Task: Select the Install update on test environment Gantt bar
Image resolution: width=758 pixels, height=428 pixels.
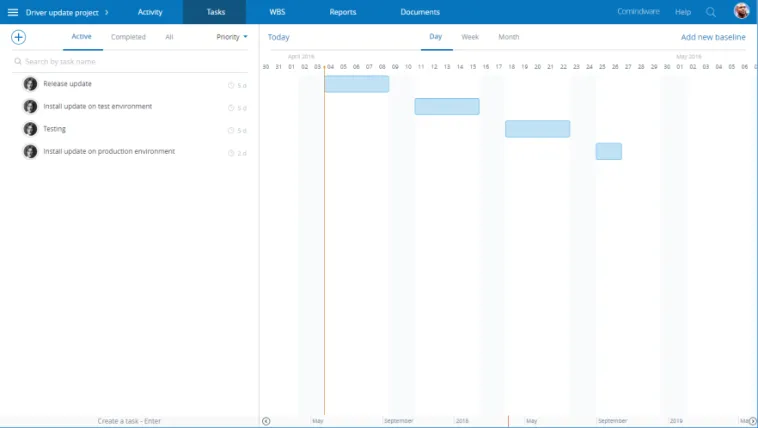Action: 447,106
